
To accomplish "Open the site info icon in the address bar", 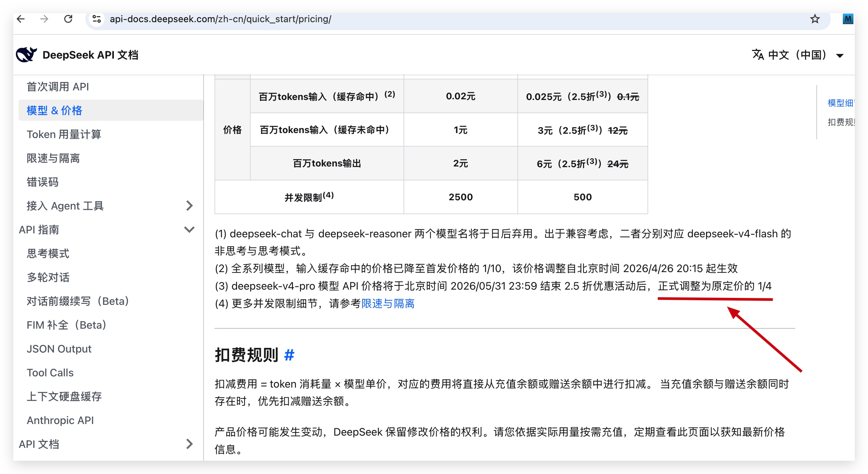I will (x=97, y=19).
